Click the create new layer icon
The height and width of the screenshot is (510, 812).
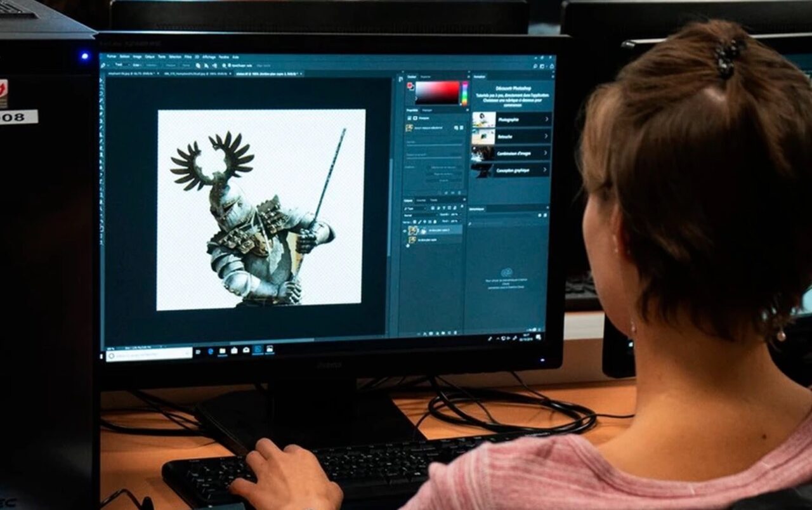pos(449,333)
